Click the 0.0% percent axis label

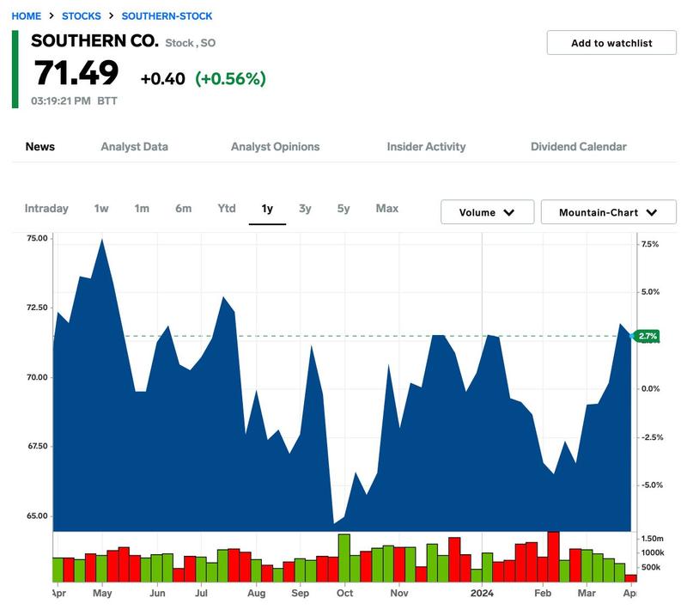coord(650,389)
